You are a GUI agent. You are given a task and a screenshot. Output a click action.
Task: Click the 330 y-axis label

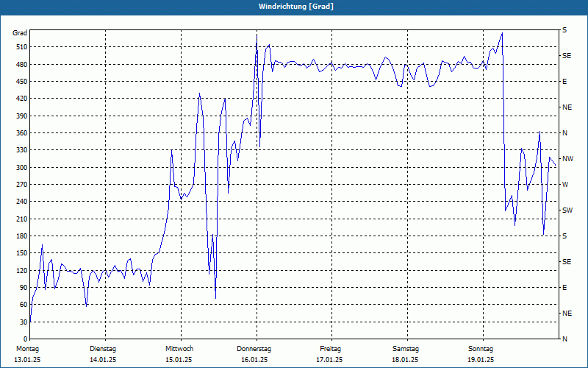pyautogui.click(x=23, y=150)
